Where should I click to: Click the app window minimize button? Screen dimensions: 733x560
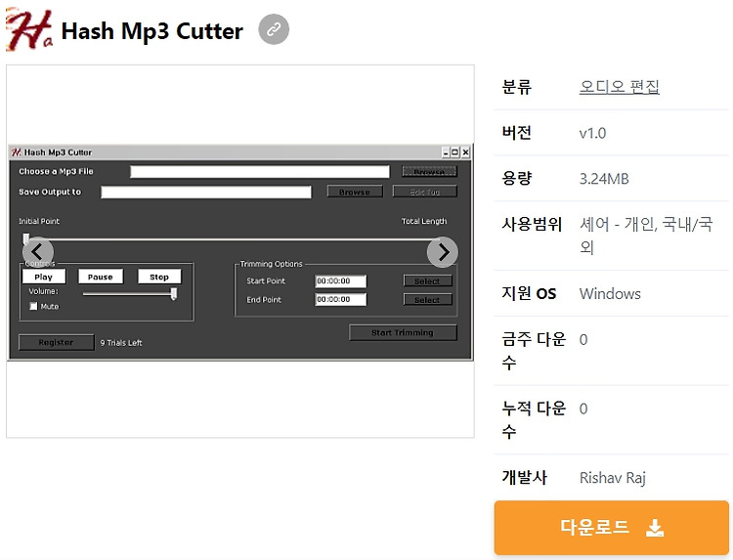446,152
